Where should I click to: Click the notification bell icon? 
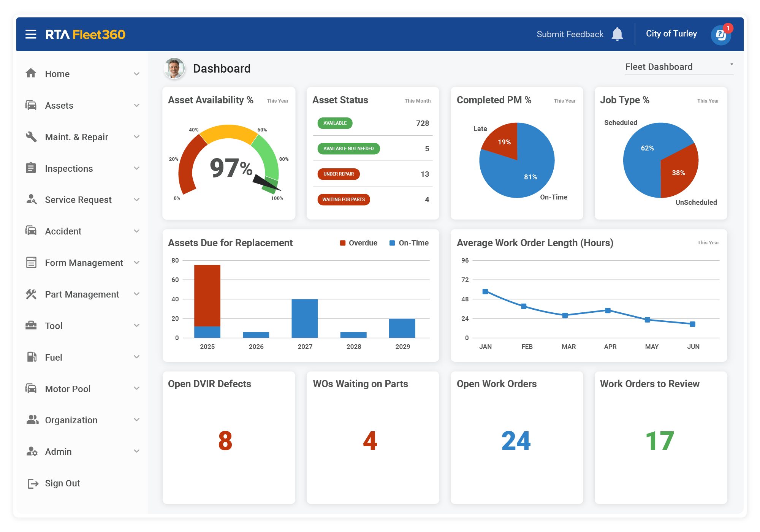click(x=618, y=34)
